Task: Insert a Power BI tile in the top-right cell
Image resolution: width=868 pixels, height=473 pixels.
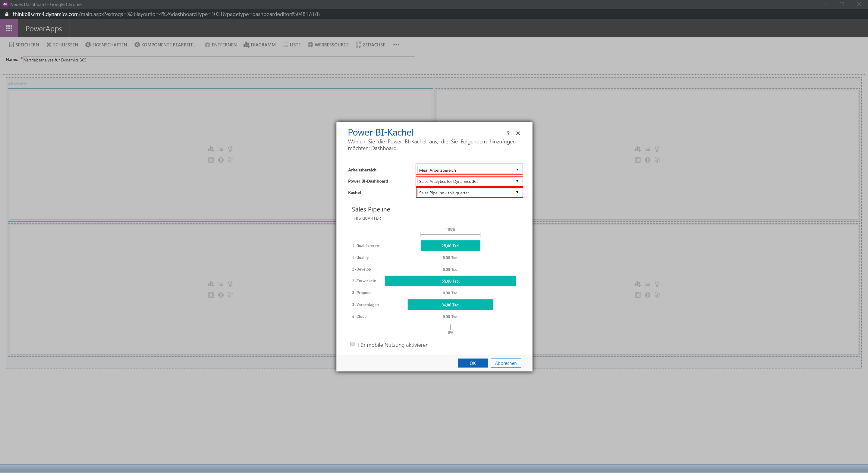Action: (x=657, y=160)
